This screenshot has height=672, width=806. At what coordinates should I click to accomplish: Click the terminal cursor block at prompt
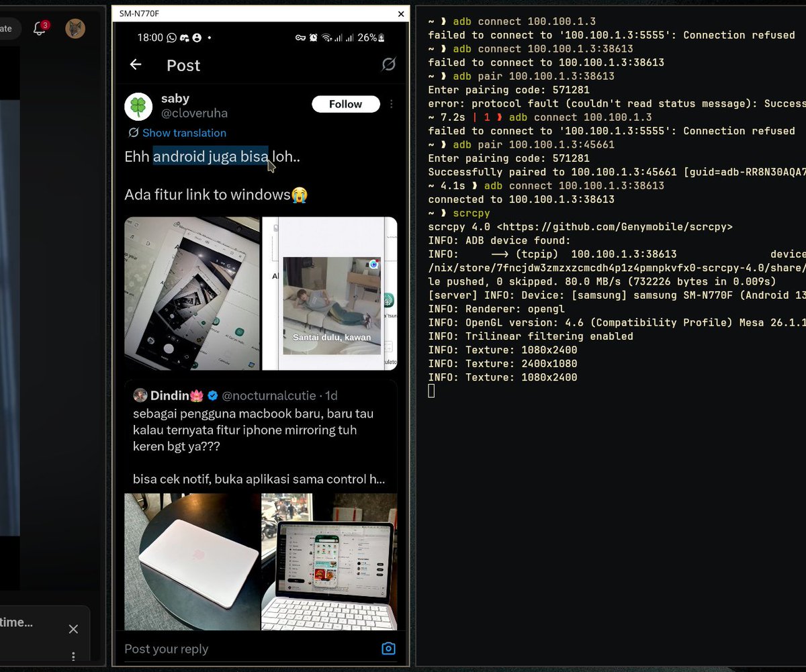[x=431, y=391]
